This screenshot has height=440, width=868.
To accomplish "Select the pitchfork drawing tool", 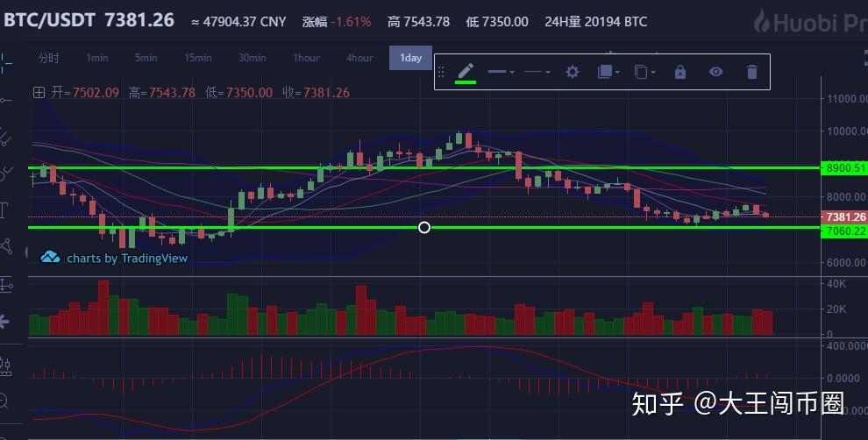I will (5, 137).
